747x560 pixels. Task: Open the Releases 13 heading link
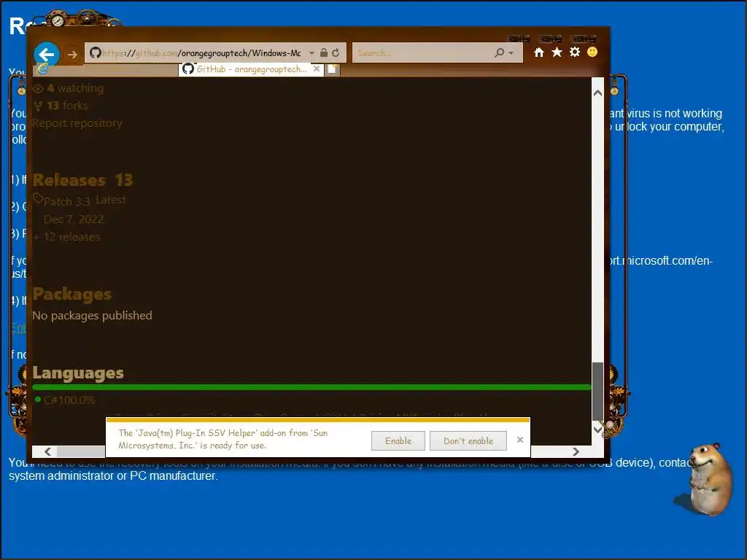[x=83, y=180]
